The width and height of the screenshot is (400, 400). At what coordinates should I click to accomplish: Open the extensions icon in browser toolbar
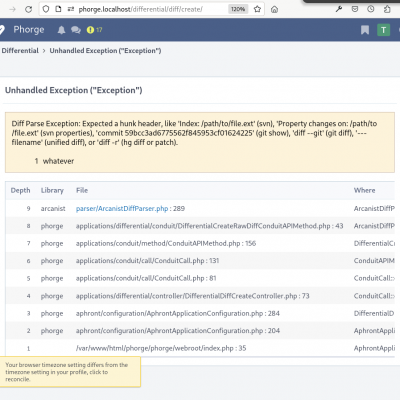[387, 9]
